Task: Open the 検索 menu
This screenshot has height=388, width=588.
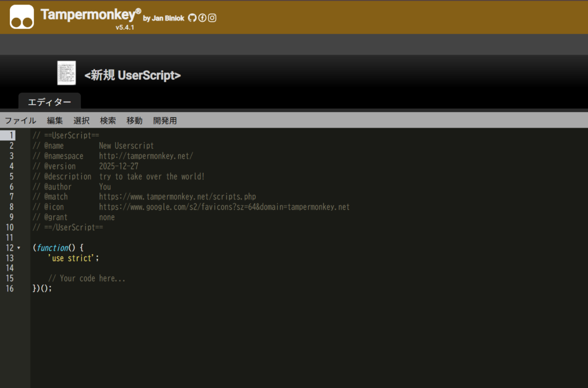Action: point(108,121)
